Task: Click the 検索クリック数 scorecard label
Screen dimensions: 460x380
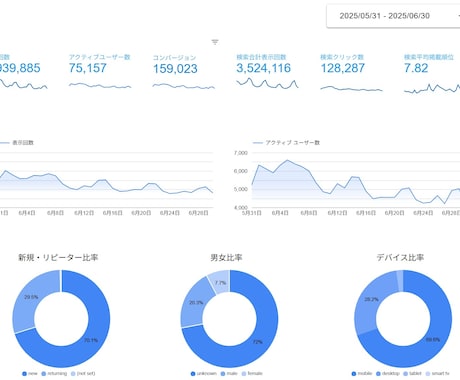Action: [x=342, y=57]
